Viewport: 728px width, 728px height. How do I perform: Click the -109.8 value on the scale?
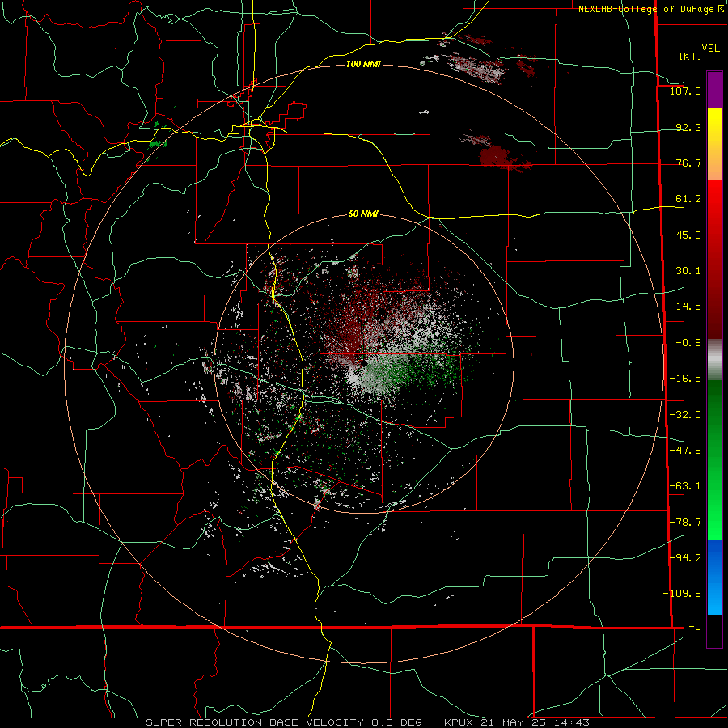[683, 594]
